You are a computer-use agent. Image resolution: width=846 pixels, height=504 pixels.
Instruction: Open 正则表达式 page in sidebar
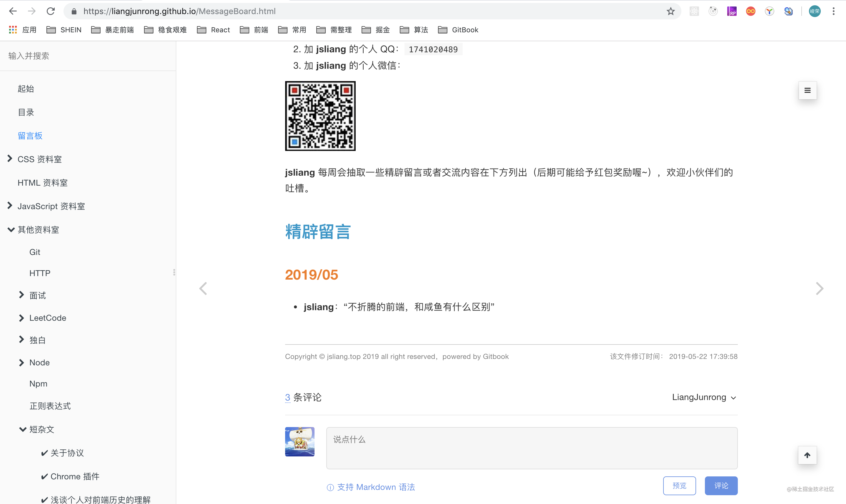tap(50, 406)
